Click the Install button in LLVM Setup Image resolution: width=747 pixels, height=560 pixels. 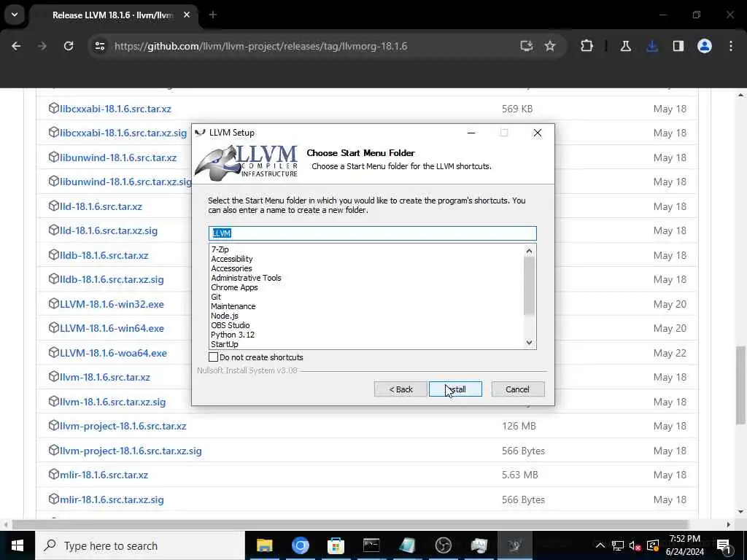click(455, 389)
